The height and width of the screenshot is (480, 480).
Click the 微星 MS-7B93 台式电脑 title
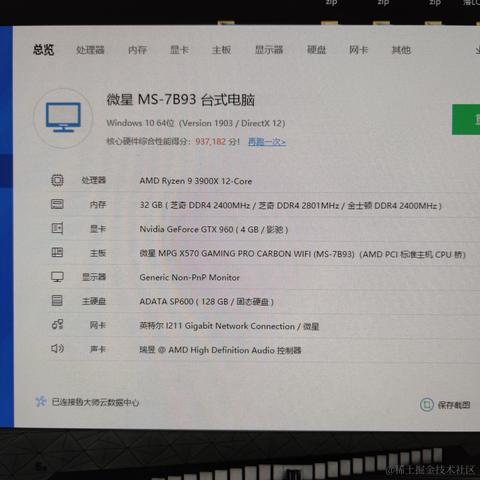[180, 100]
